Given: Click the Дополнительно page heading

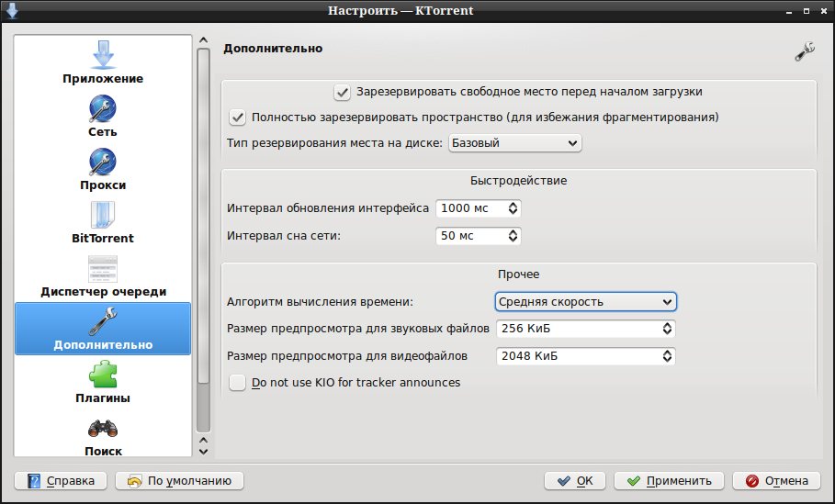Looking at the screenshot, I should (273, 49).
